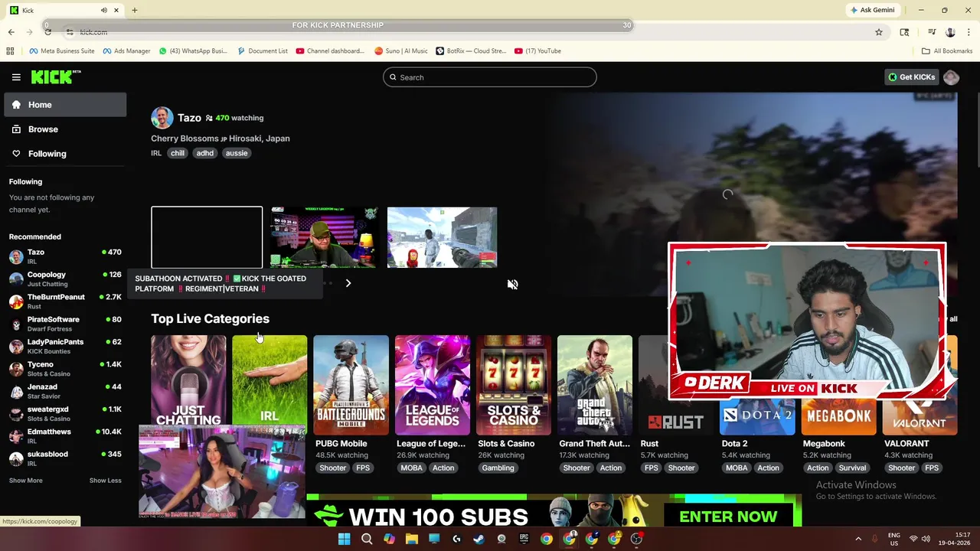Open the hamburger sidebar menu
Image resolution: width=980 pixels, height=551 pixels.
(16, 77)
